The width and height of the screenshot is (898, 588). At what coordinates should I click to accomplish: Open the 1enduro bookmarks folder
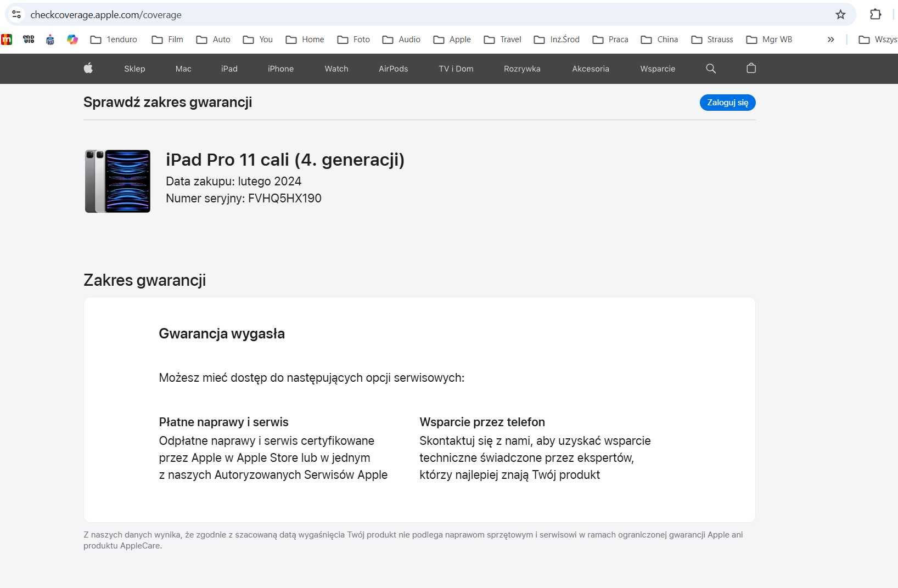pos(114,39)
